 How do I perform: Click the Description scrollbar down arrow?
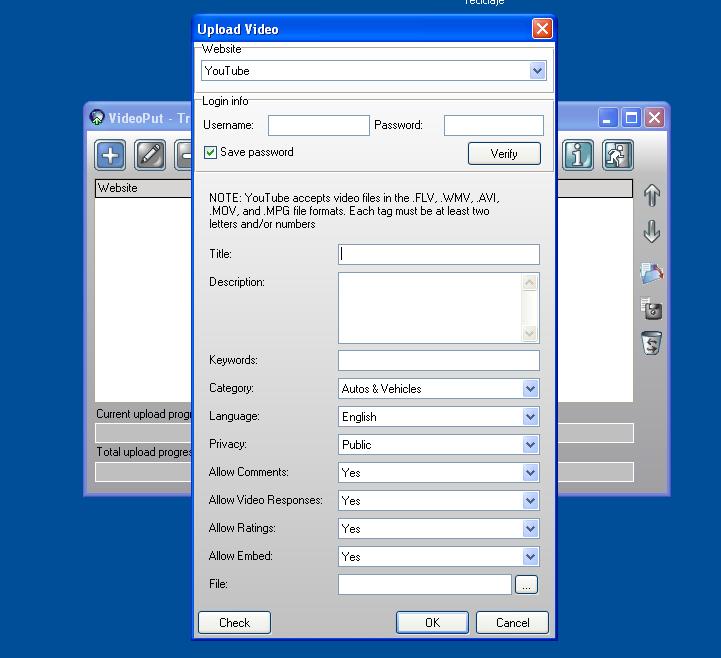coord(530,333)
